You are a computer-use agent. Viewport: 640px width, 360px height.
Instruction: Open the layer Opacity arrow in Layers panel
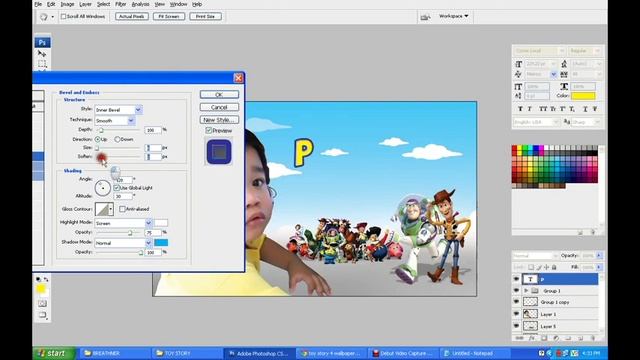(599, 256)
